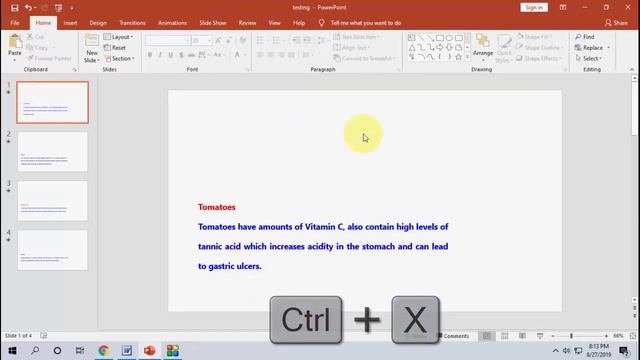Image resolution: width=640 pixels, height=360 pixels.
Task: Start Slide Show from status bar icon
Action: [x=540, y=336]
